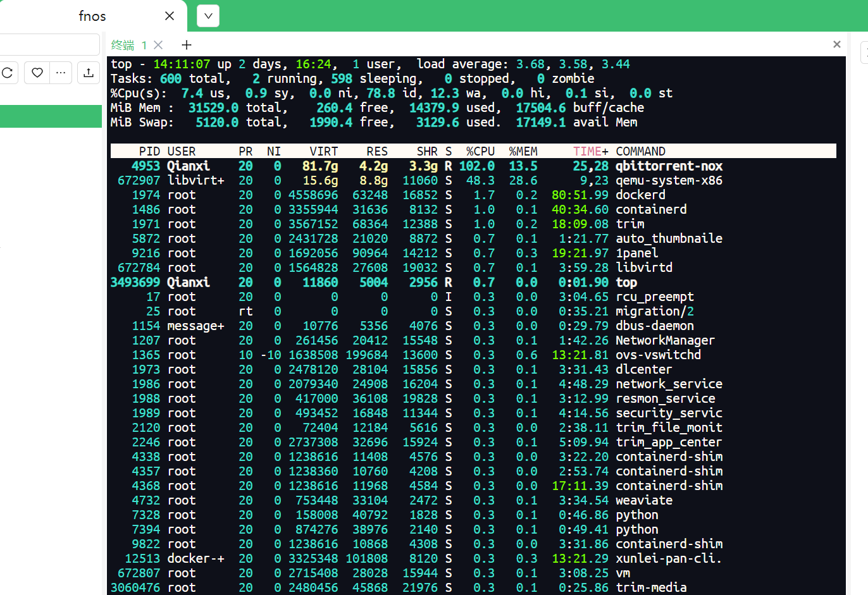
Task: Open the three-dots more options button
Action: pyautogui.click(x=61, y=73)
